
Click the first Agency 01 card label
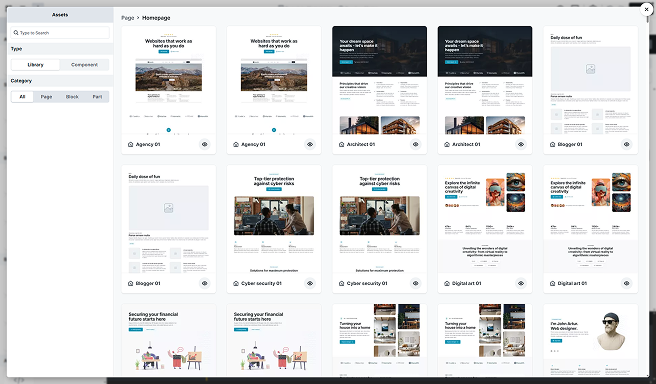(148, 144)
